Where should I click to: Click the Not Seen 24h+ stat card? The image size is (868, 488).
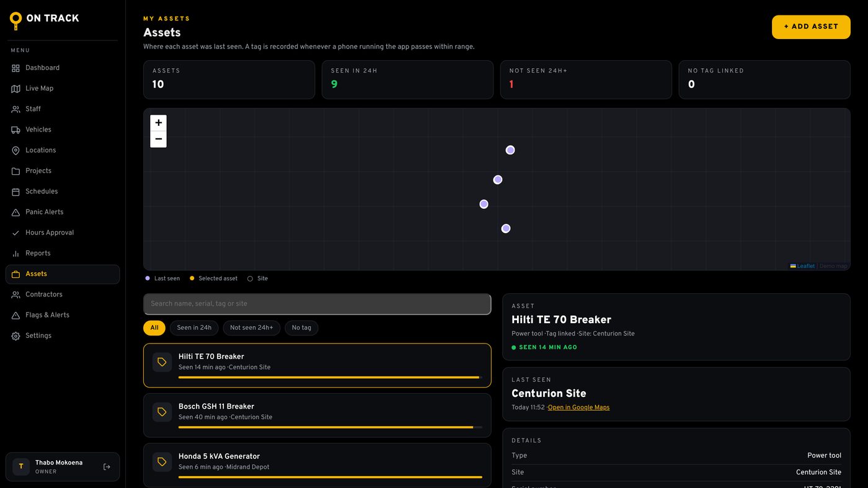586,79
